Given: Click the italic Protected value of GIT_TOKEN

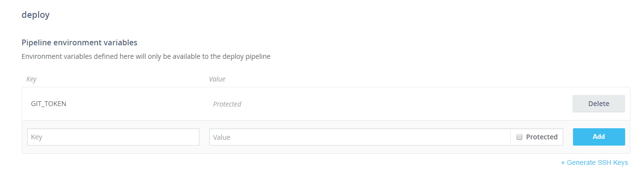Looking at the screenshot, I should (x=227, y=104).
